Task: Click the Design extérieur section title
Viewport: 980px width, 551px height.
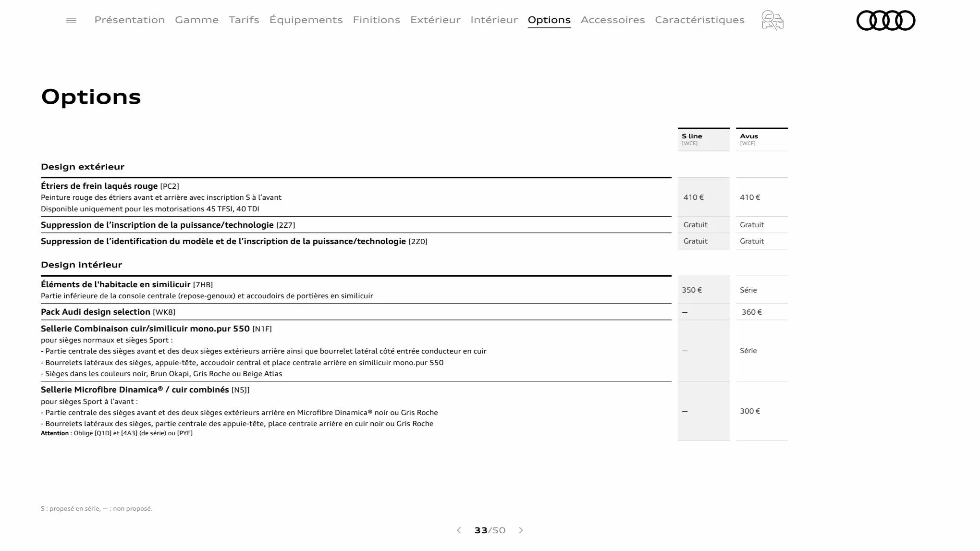Action: (x=83, y=167)
